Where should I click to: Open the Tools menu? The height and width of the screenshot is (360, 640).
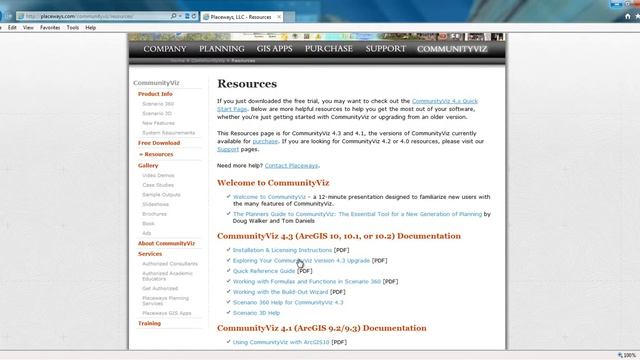[73, 27]
